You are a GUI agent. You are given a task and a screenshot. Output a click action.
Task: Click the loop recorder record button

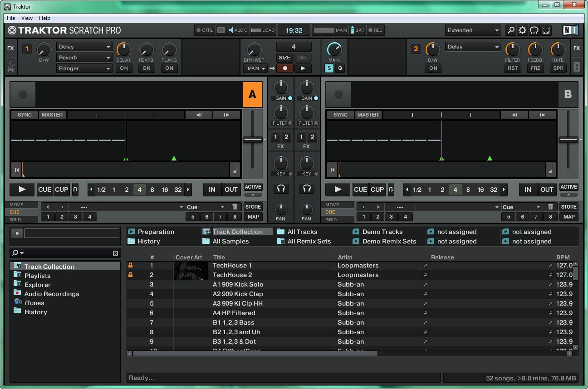(285, 68)
